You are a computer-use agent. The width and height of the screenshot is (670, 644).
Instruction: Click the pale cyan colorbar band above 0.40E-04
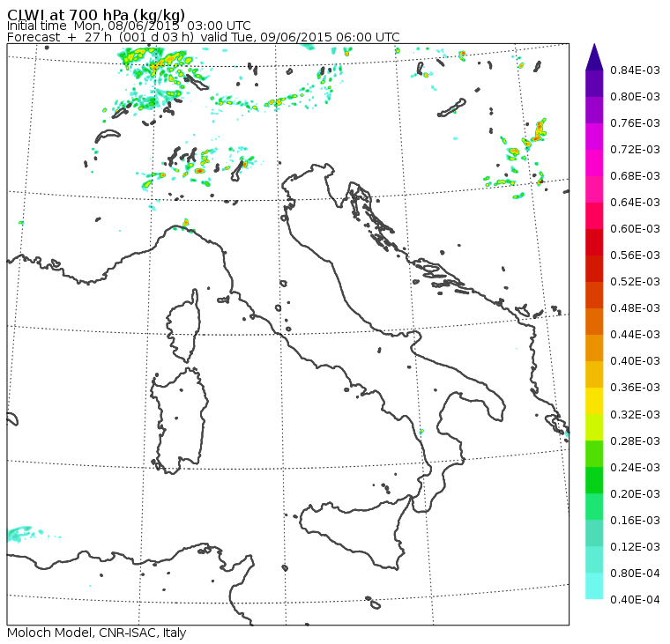(594, 587)
